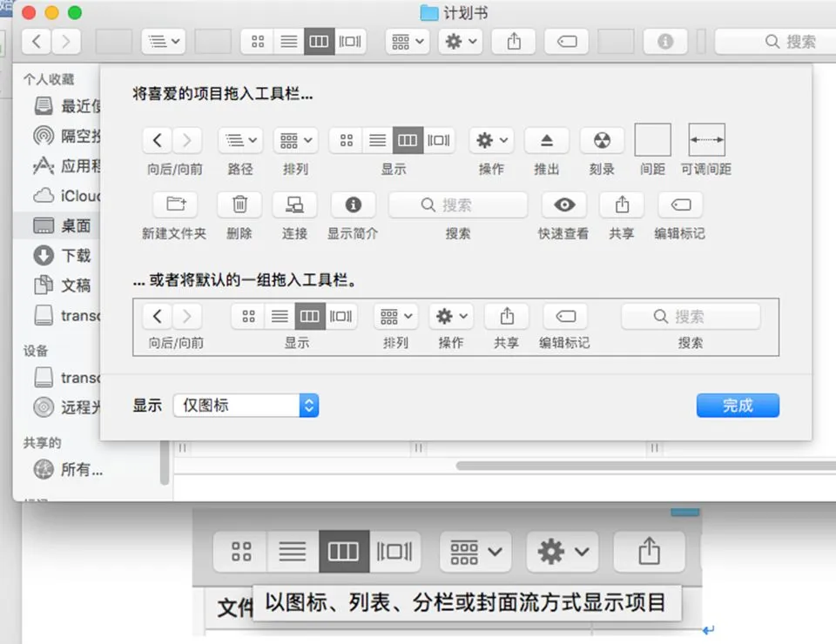
Task: Click the 显示简介 (Get Info) icon
Action: (353, 205)
